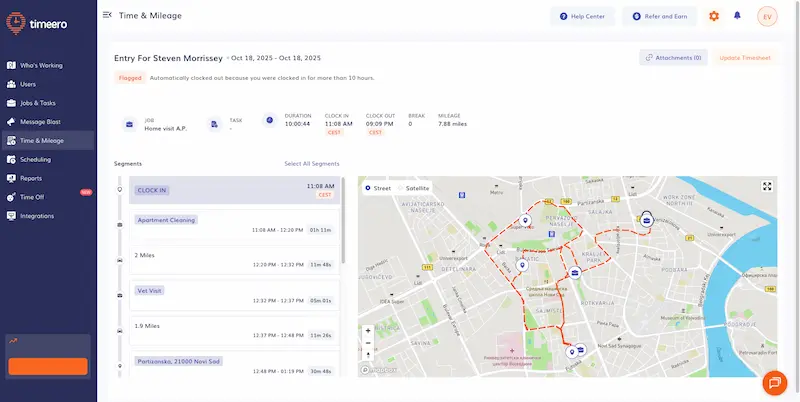Viewport: 800px width, 402px height.
Task: Click the 7.88 miles mileage value
Action: click(x=452, y=124)
